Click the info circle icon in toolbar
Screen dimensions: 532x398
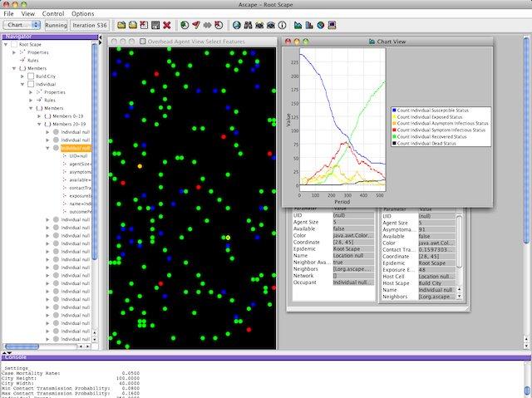coord(282,26)
